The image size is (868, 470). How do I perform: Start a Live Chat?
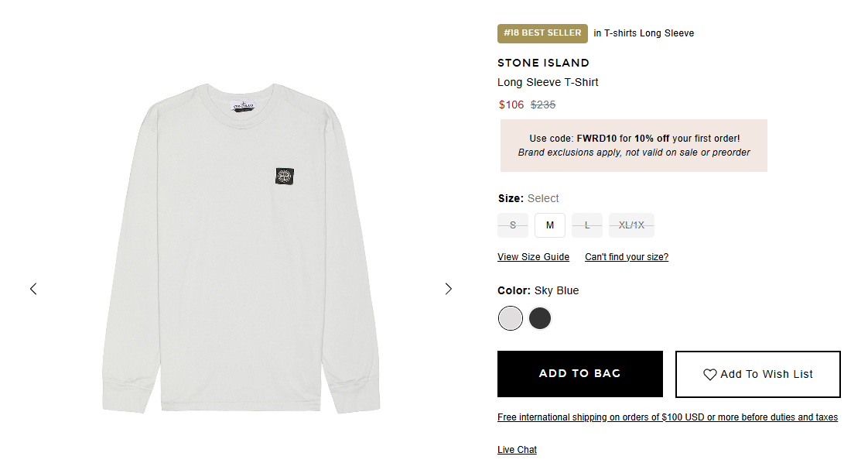(x=517, y=450)
